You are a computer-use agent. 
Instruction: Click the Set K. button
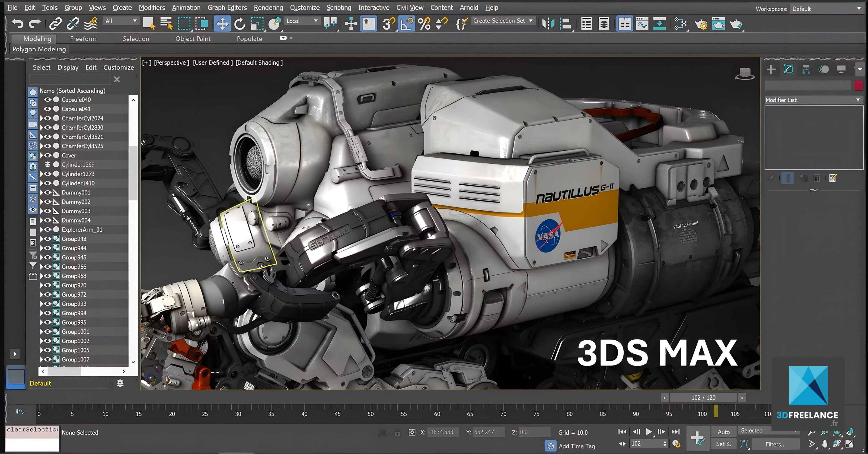(723, 444)
